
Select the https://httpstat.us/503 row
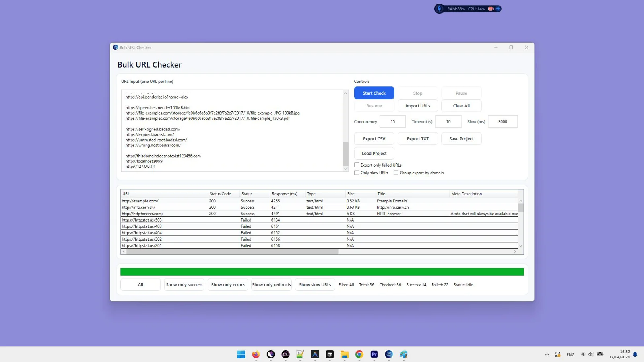click(319, 220)
